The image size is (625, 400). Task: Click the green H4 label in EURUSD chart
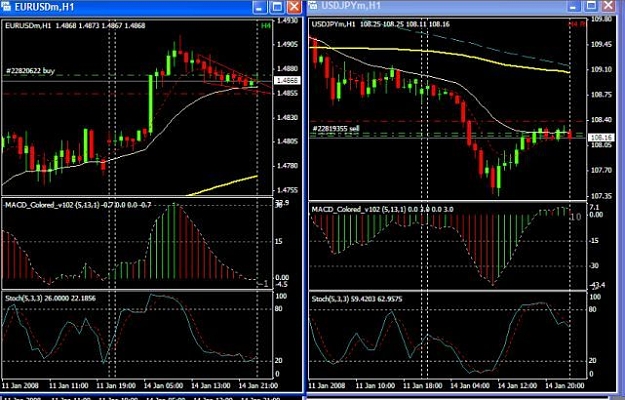tap(265, 25)
